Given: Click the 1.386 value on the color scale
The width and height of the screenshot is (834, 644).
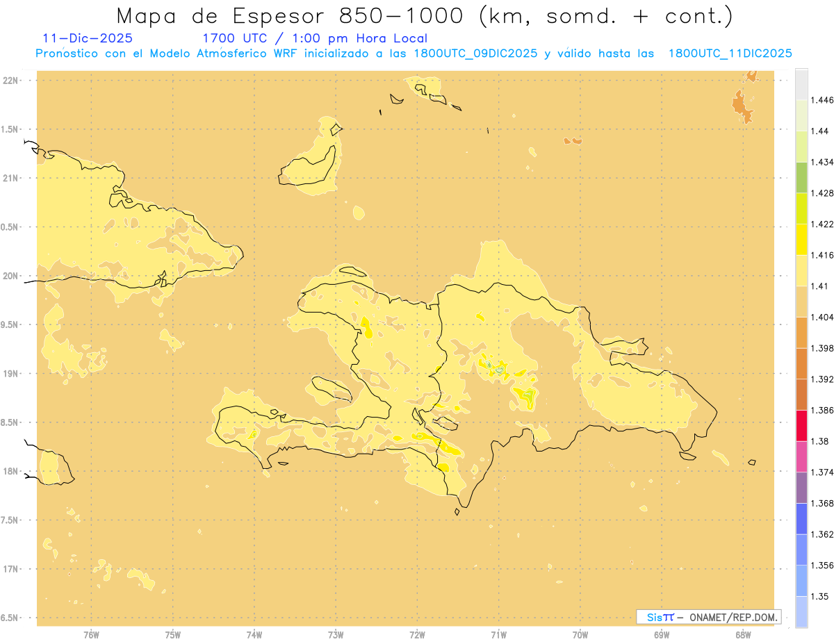Looking at the screenshot, I should coord(823,410).
